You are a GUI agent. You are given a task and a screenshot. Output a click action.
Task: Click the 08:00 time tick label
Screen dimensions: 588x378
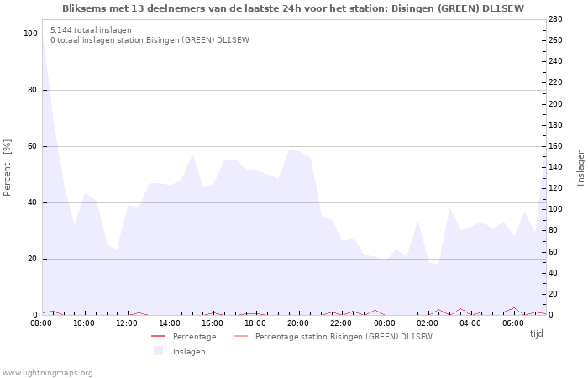(41, 323)
